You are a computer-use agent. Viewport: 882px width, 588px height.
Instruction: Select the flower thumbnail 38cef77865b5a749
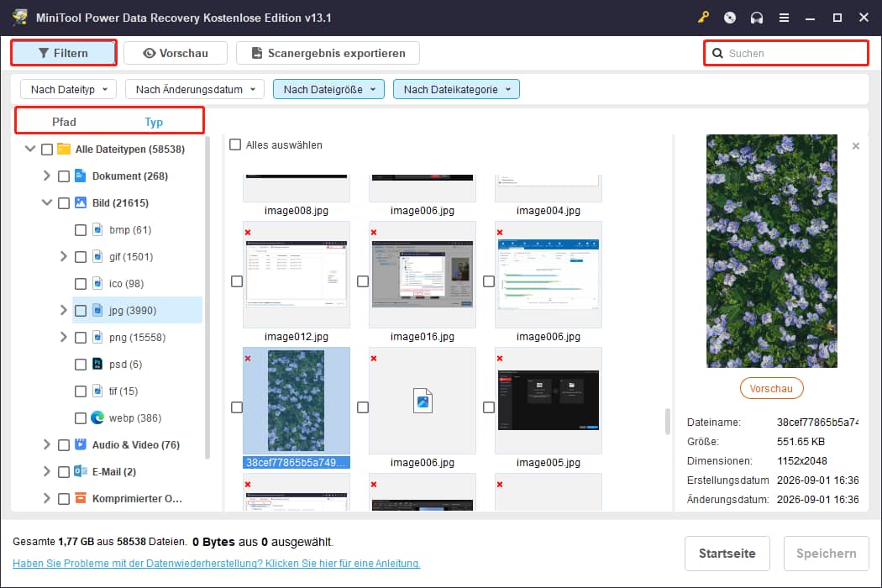[297, 401]
